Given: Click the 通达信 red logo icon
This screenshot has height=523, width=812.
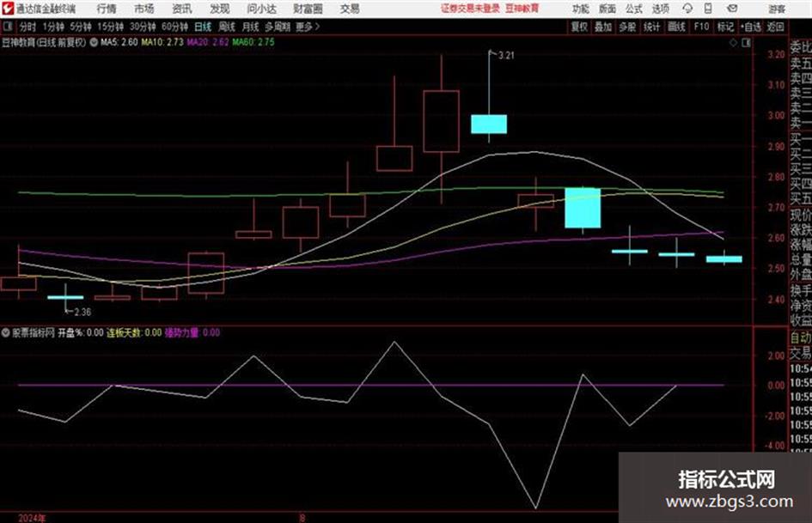Looking at the screenshot, I should pos(7,9).
